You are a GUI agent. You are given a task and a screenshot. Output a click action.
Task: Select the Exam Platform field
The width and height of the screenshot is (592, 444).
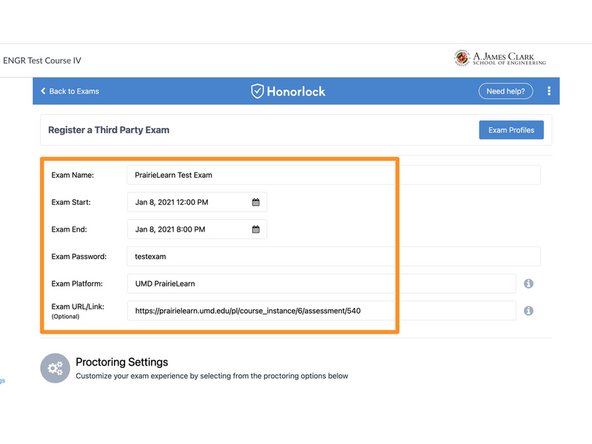[x=321, y=284]
